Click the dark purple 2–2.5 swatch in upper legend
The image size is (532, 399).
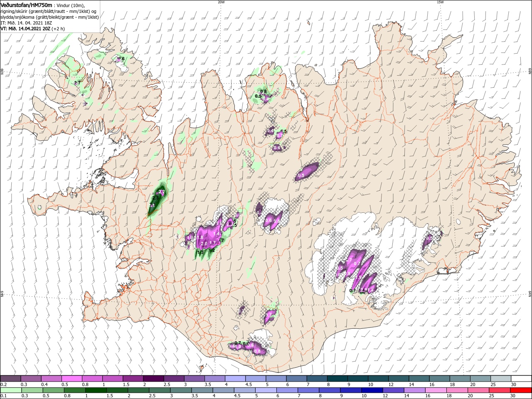tap(154, 379)
